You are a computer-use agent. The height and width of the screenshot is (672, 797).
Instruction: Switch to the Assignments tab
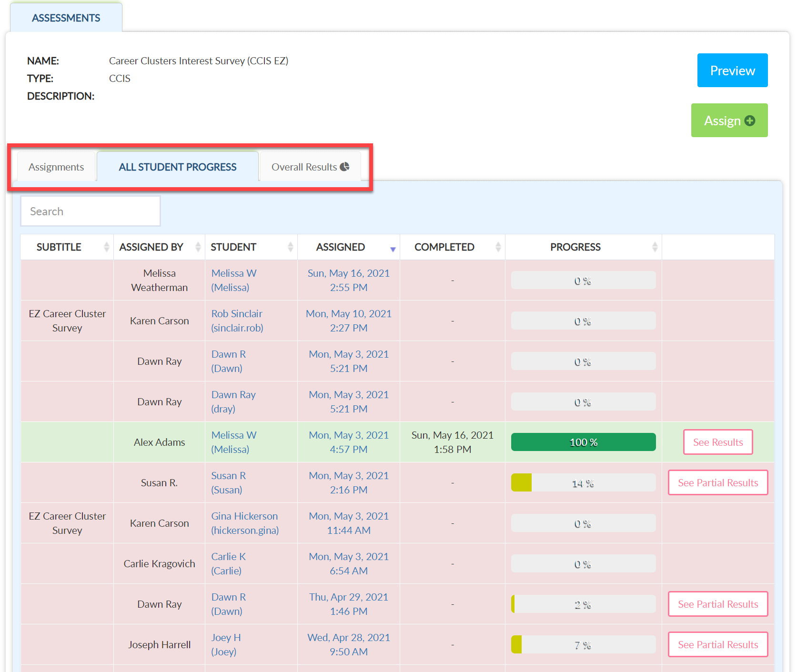pos(56,167)
